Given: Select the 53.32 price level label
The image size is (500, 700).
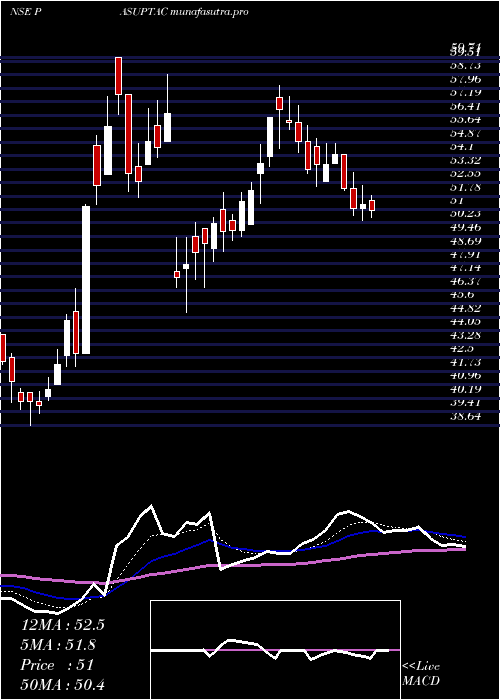Looking at the screenshot, I should coord(465,160).
